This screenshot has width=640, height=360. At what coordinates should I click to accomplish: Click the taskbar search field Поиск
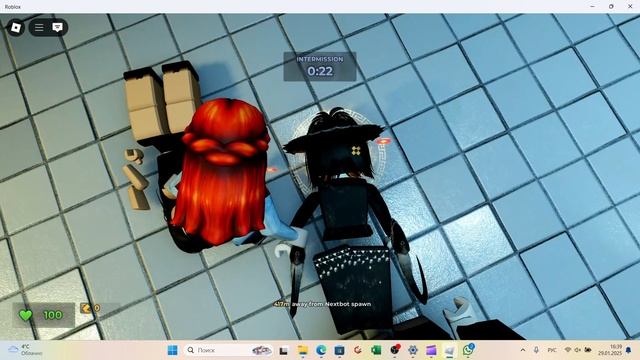(x=229, y=350)
